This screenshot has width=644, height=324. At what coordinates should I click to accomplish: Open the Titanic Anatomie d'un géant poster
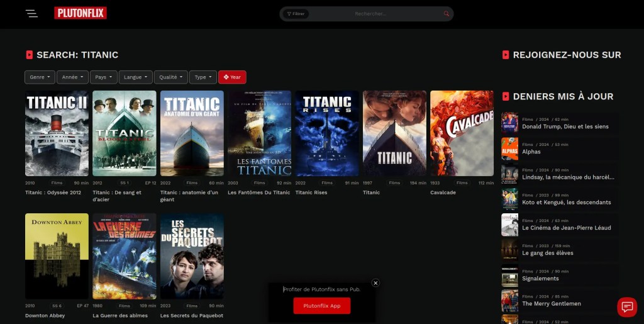coord(192,133)
